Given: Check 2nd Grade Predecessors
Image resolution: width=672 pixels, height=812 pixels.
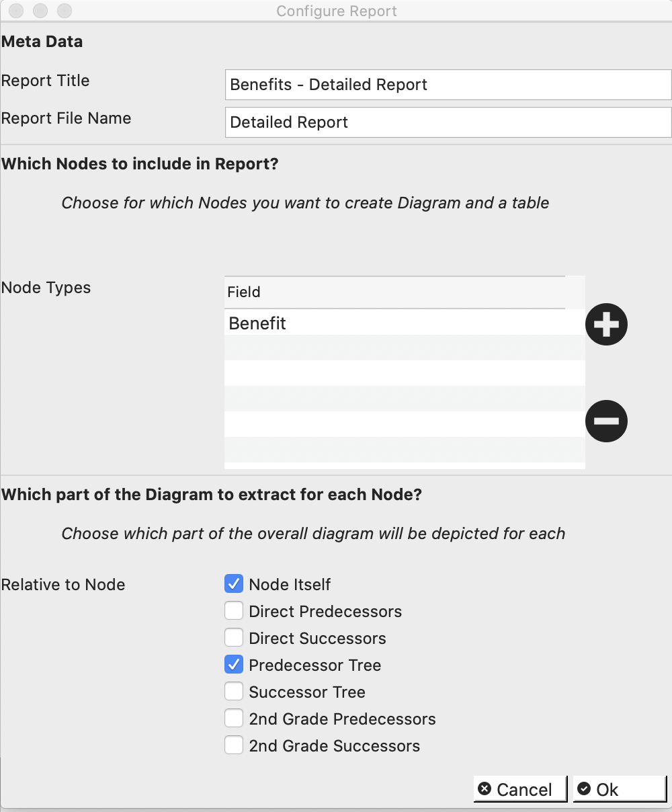Looking at the screenshot, I should click(x=233, y=718).
